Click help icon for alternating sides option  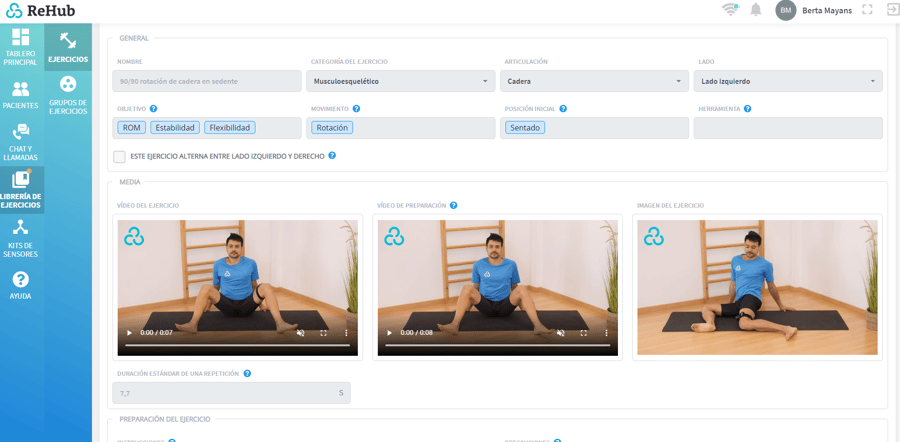[x=332, y=156]
